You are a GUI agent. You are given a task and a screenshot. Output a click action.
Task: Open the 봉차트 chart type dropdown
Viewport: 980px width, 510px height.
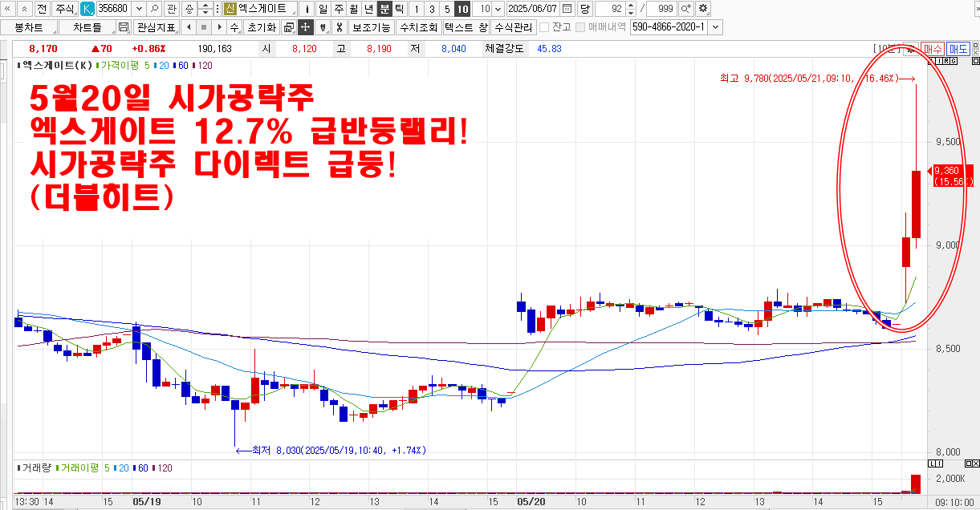28,27
